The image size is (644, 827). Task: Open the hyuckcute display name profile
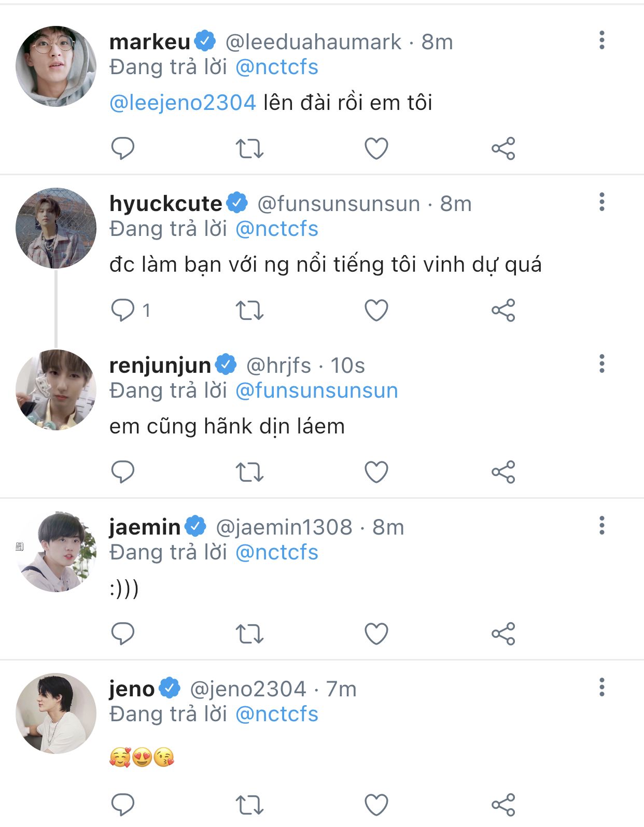(165, 203)
